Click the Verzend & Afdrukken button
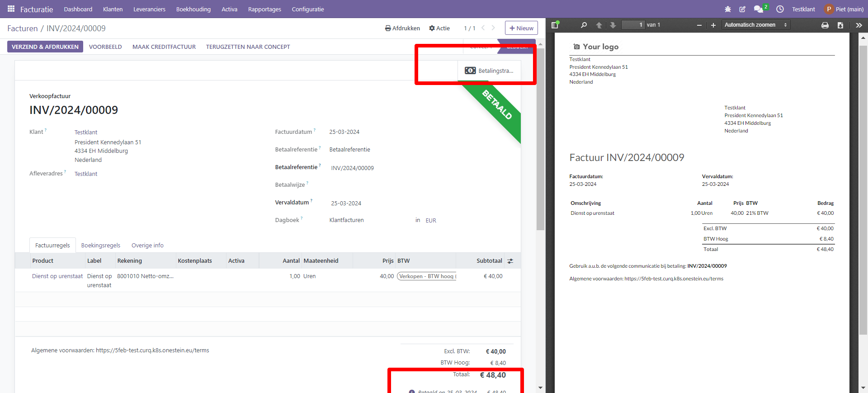Image resolution: width=868 pixels, height=393 pixels. click(45, 47)
